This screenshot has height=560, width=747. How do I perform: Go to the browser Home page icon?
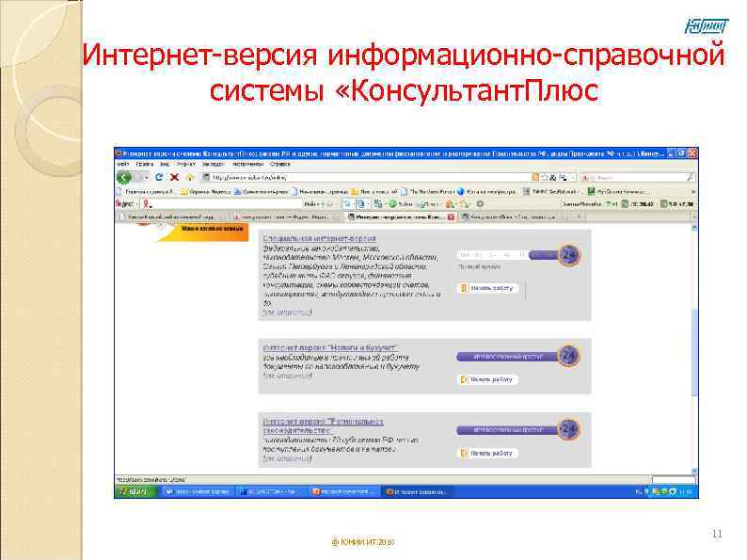pyautogui.click(x=190, y=177)
